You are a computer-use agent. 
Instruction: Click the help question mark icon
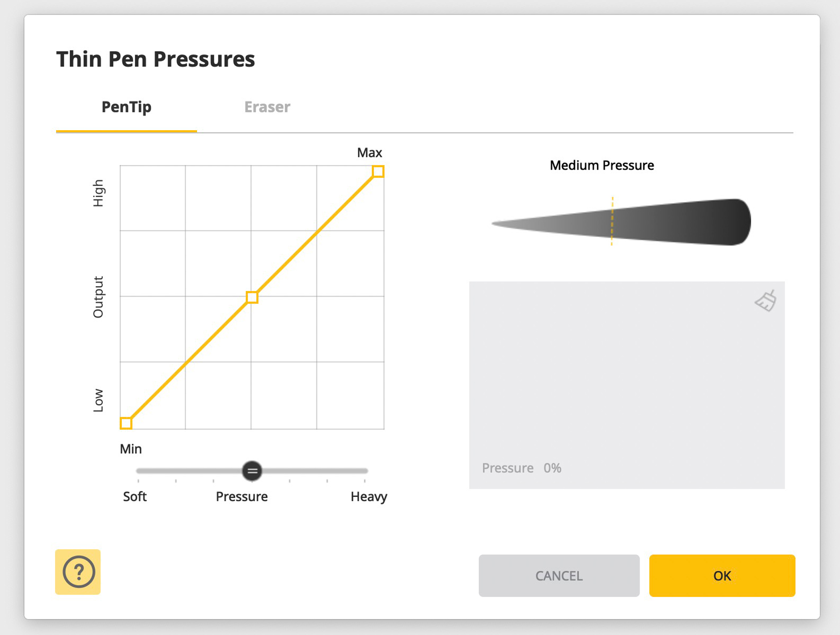tap(78, 572)
